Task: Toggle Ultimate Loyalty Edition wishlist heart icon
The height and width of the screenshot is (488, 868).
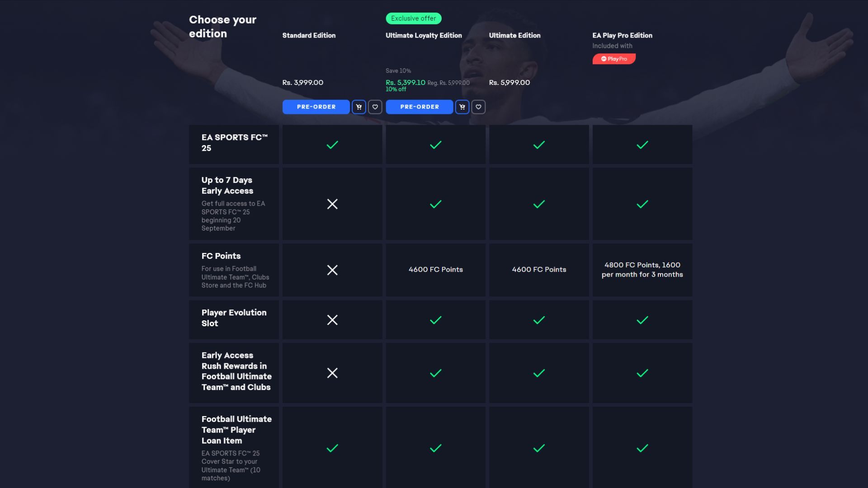Action: (x=478, y=107)
